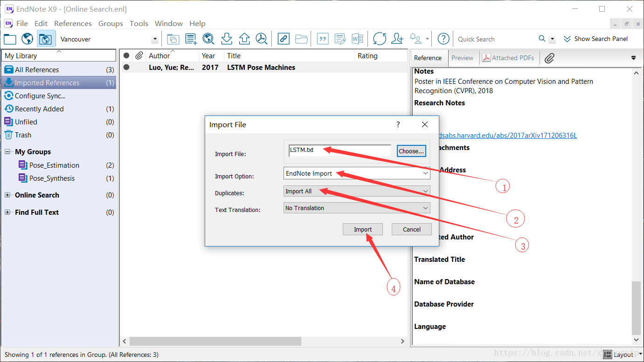This screenshot has height=362, width=644.
Task: Click Import File field containing LSTM.txt
Action: tap(340, 150)
